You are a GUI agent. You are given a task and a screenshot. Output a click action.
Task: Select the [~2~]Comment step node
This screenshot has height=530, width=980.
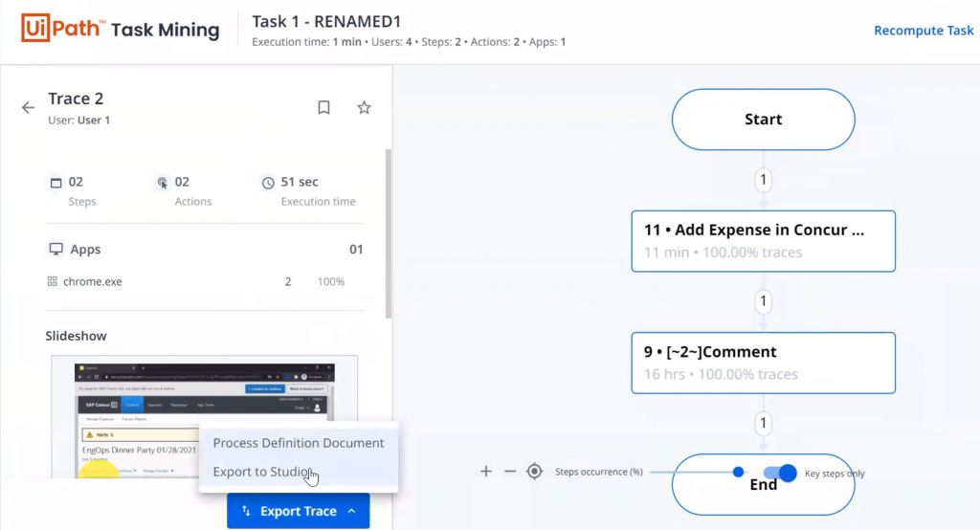(763, 363)
